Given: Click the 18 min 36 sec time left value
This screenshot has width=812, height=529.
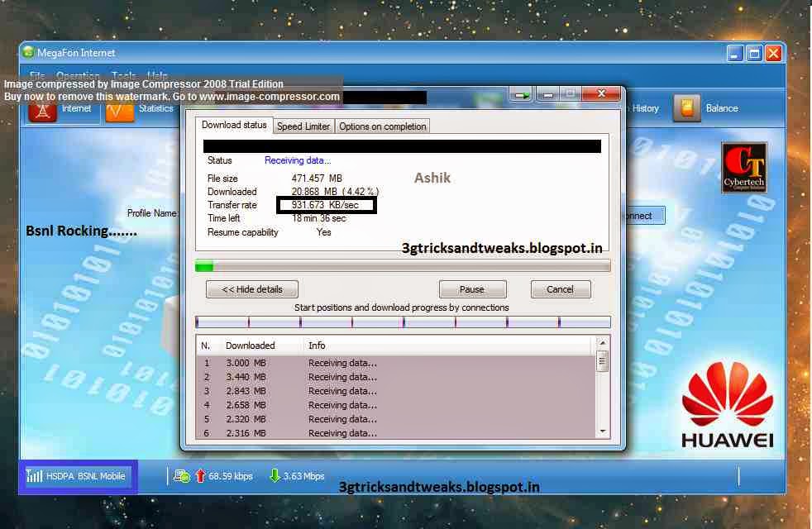Looking at the screenshot, I should (x=318, y=218).
